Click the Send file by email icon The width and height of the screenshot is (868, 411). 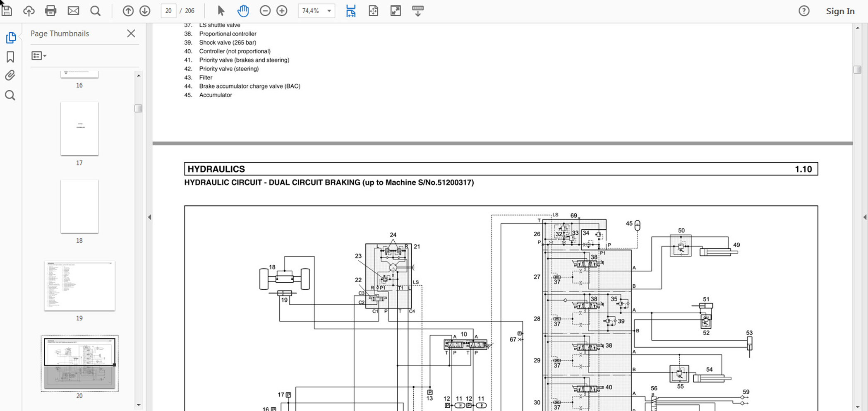click(73, 11)
